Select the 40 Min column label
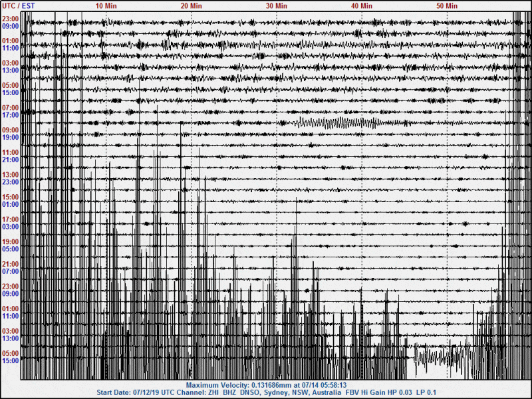Image resolution: width=532 pixels, height=399 pixels. tap(362, 5)
